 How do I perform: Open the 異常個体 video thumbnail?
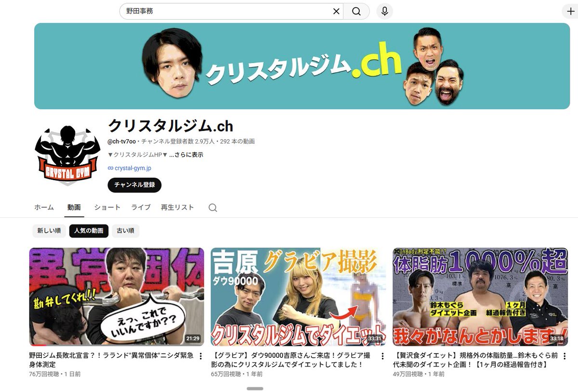pyautogui.click(x=117, y=297)
